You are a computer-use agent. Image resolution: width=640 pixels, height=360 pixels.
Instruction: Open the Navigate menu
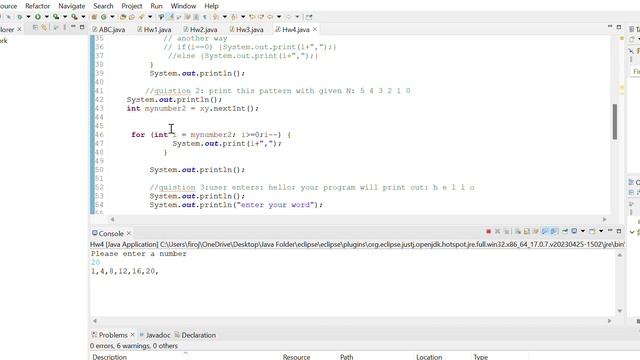click(72, 6)
